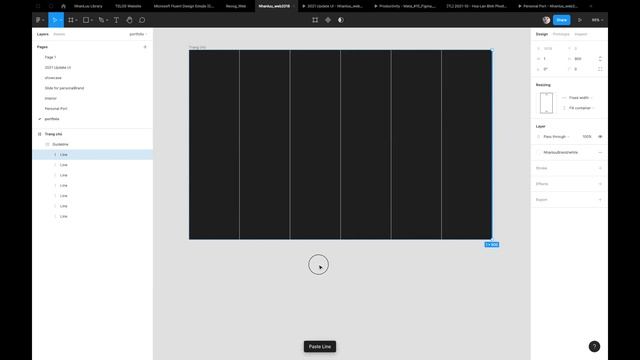Open the TELOS Website file tab
The image size is (640, 360).
[x=128, y=6]
